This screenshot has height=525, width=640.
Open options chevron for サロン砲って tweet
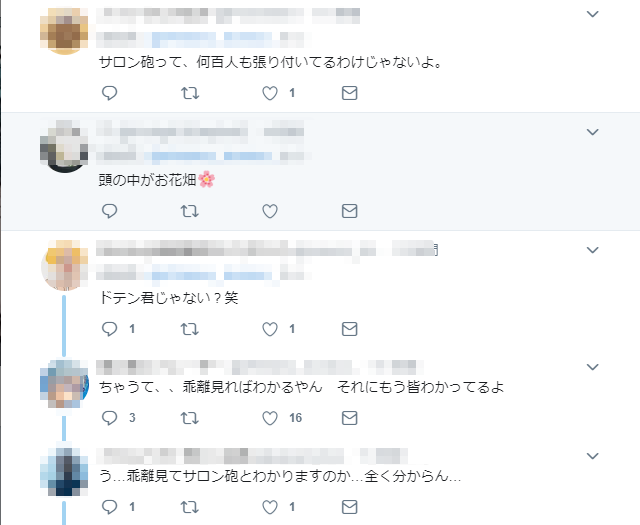coord(592,14)
